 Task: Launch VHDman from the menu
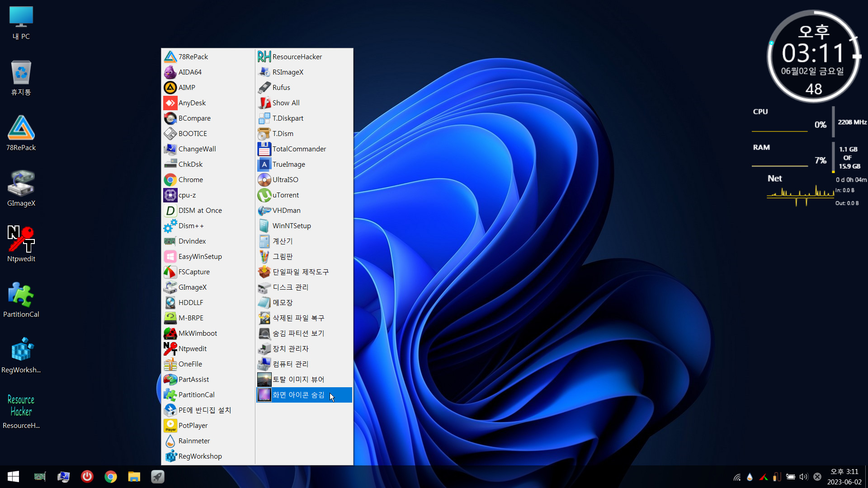point(304,211)
